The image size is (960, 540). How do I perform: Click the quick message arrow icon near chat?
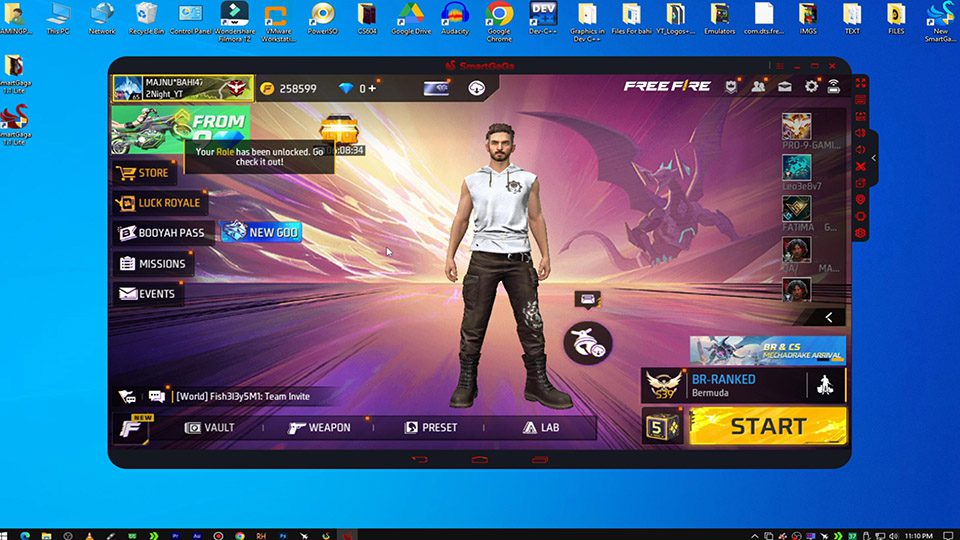127,397
